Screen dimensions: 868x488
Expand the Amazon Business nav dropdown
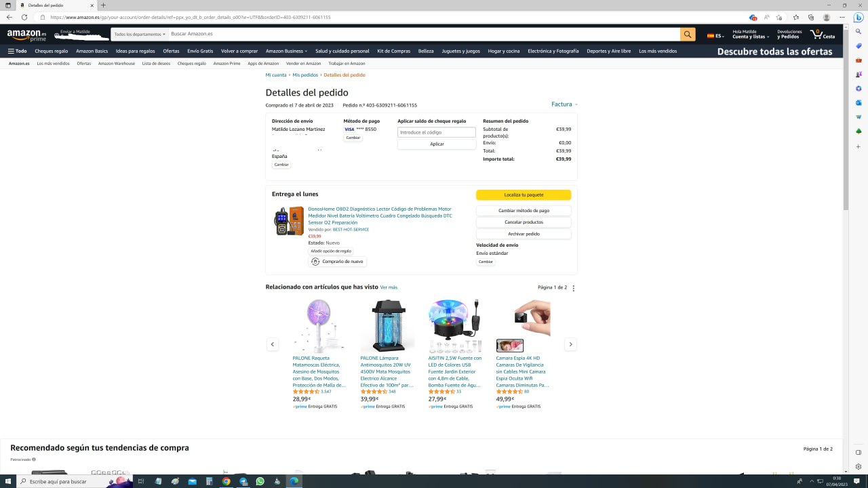286,51
